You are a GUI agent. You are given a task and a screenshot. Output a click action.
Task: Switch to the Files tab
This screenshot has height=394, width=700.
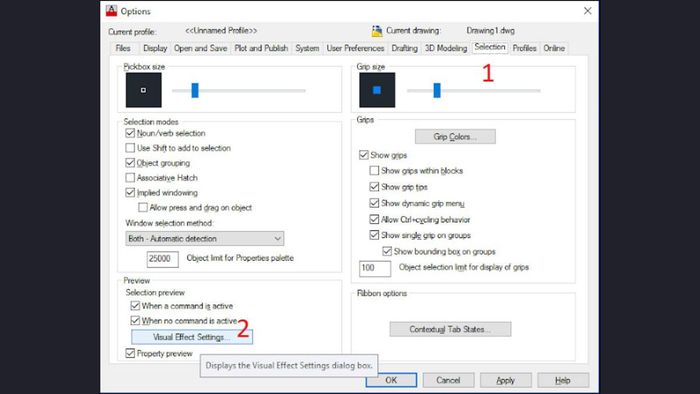pyautogui.click(x=123, y=48)
